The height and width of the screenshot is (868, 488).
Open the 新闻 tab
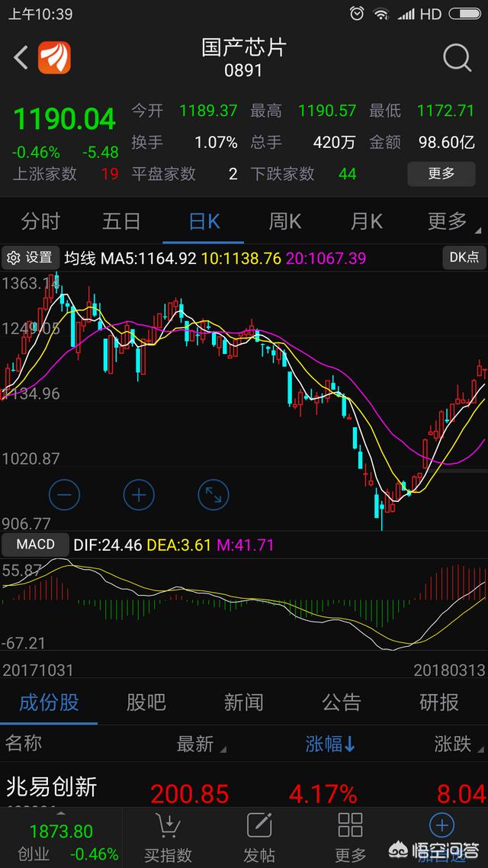[x=243, y=702]
